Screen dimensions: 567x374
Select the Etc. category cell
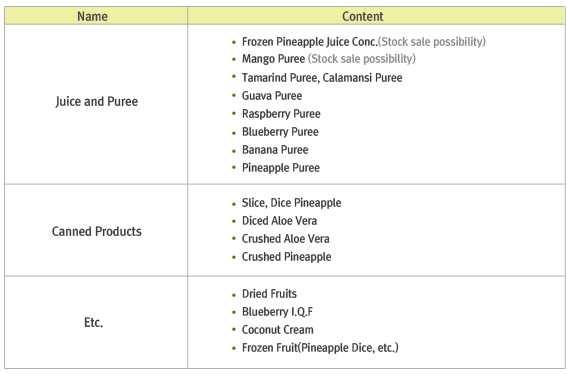(96, 323)
